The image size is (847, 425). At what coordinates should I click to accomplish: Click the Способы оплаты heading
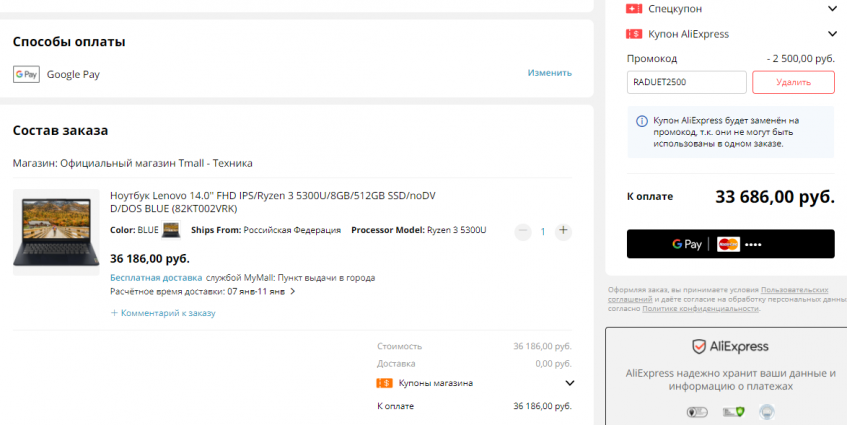tap(69, 42)
